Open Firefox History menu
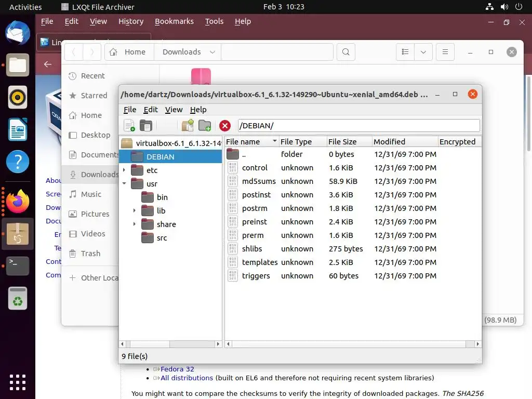This screenshot has height=399, width=532. (x=131, y=21)
